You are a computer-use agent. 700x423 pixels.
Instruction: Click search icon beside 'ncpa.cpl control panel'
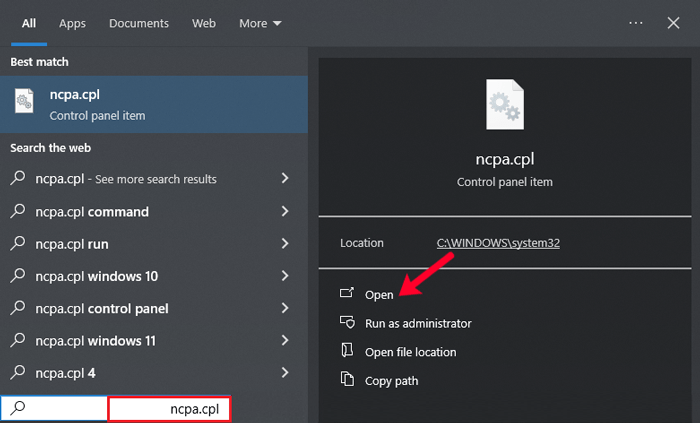[x=18, y=308]
